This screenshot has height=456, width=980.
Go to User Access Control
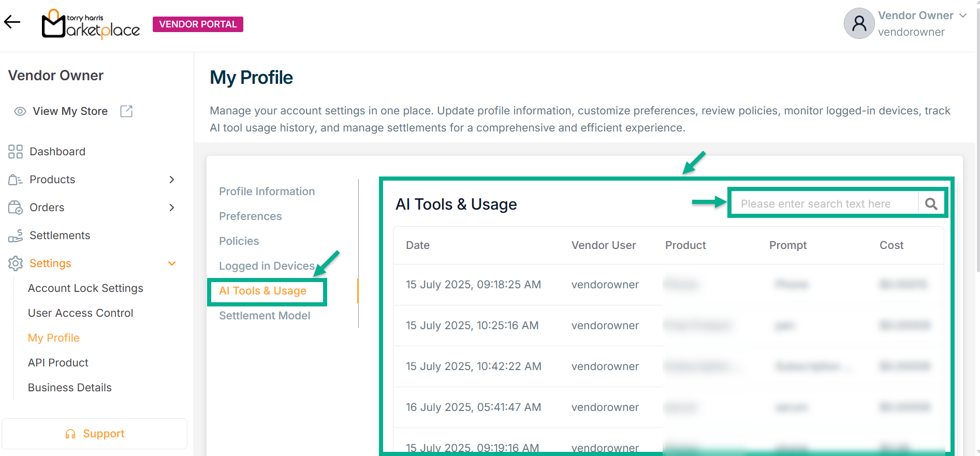[x=80, y=313]
